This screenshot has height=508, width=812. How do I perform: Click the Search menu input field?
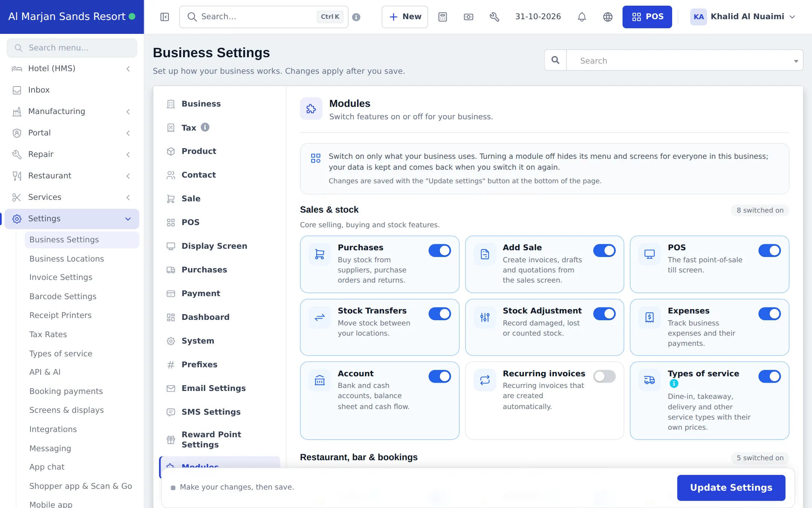pyautogui.click(x=72, y=48)
